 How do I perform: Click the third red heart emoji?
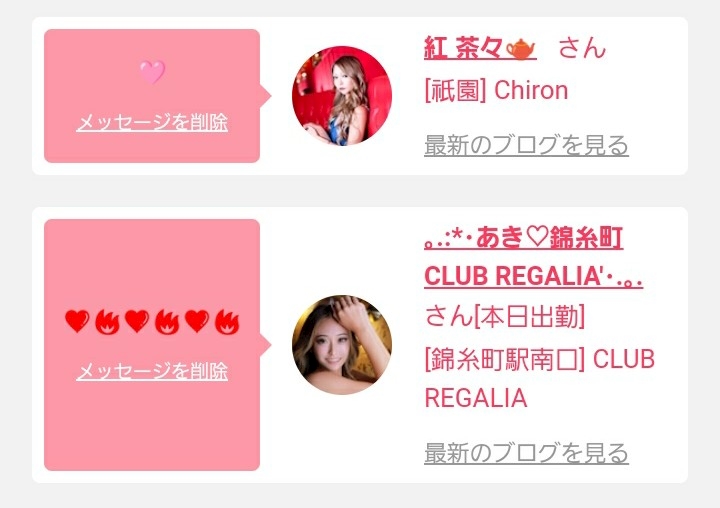point(197,321)
